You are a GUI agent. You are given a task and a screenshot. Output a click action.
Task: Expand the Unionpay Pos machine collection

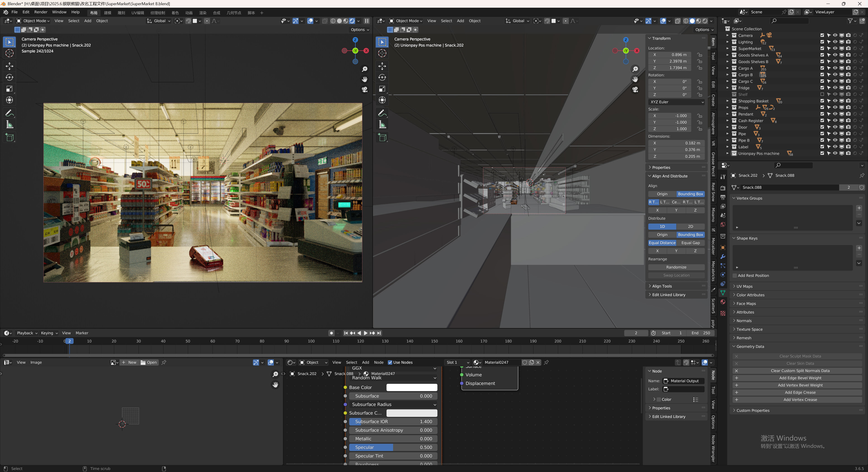point(727,154)
